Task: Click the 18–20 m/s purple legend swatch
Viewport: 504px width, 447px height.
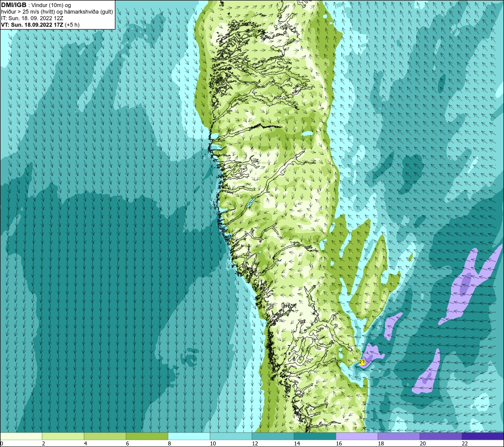Action: [399, 436]
